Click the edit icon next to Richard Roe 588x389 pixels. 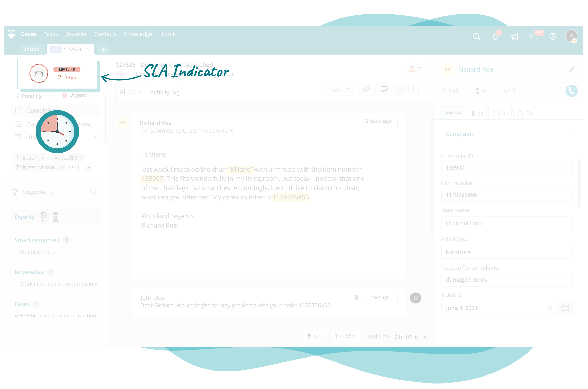[x=572, y=69]
